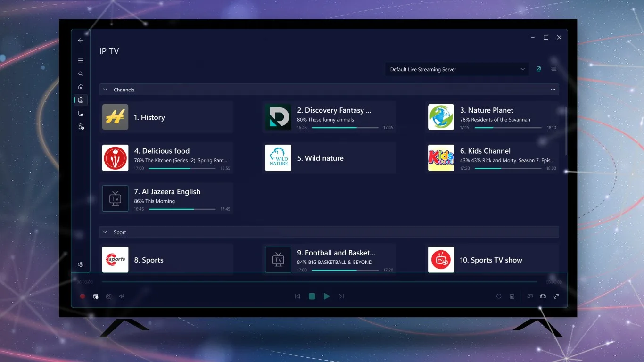Click the Nature Planet globe logo
This screenshot has height=362, width=644.
pos(441,117)
